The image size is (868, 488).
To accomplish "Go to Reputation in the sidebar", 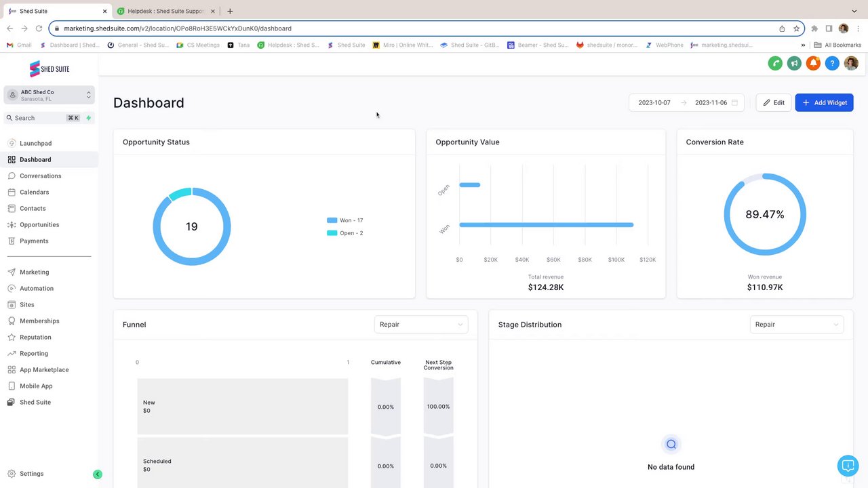I will tap(49, 338).
